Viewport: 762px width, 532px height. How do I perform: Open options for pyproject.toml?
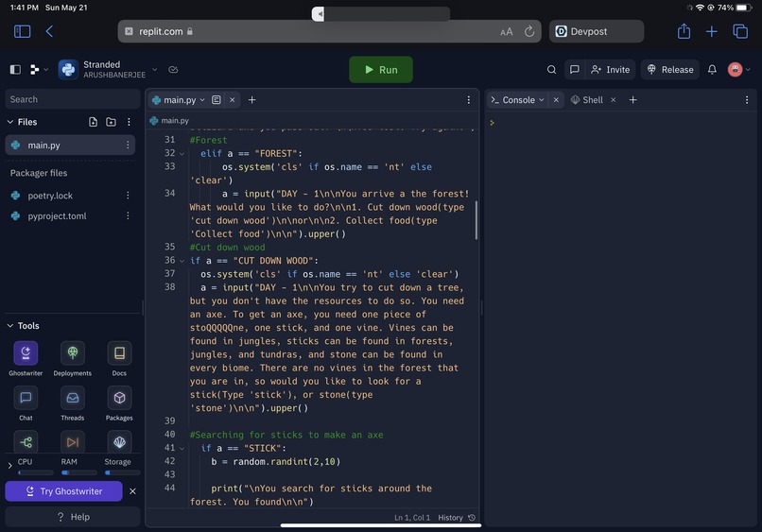[x=128, y=215]
